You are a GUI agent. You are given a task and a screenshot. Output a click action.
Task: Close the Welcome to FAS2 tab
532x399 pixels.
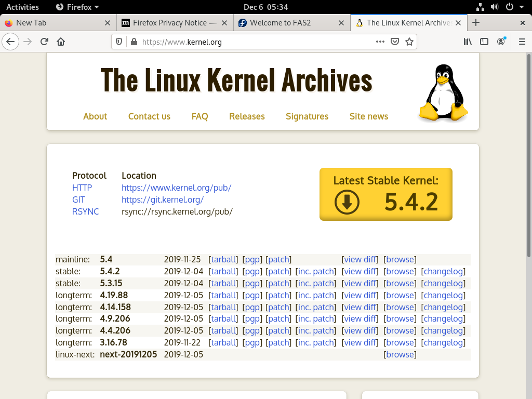[341, 23]
